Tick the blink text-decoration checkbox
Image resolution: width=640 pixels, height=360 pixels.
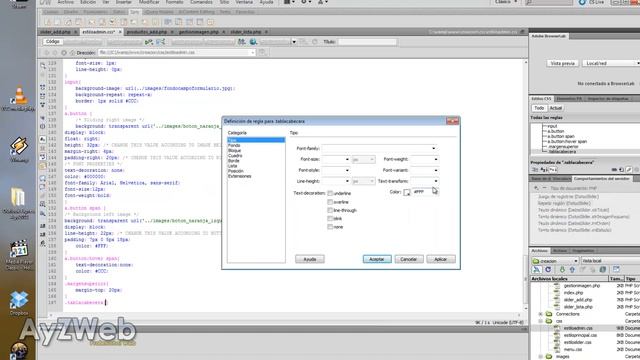point(330,219)
